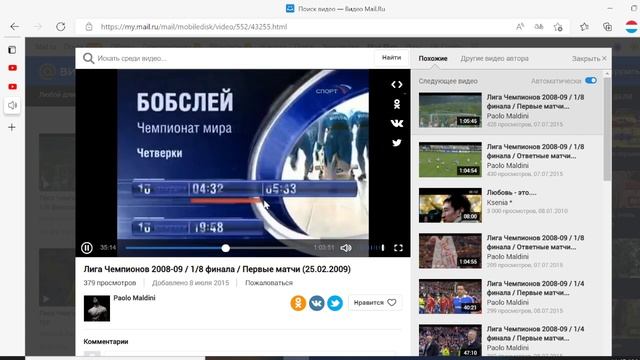Open the 1/4 финала thumbnail 47:10
640x360 pixels.
(x=450, y=341)
